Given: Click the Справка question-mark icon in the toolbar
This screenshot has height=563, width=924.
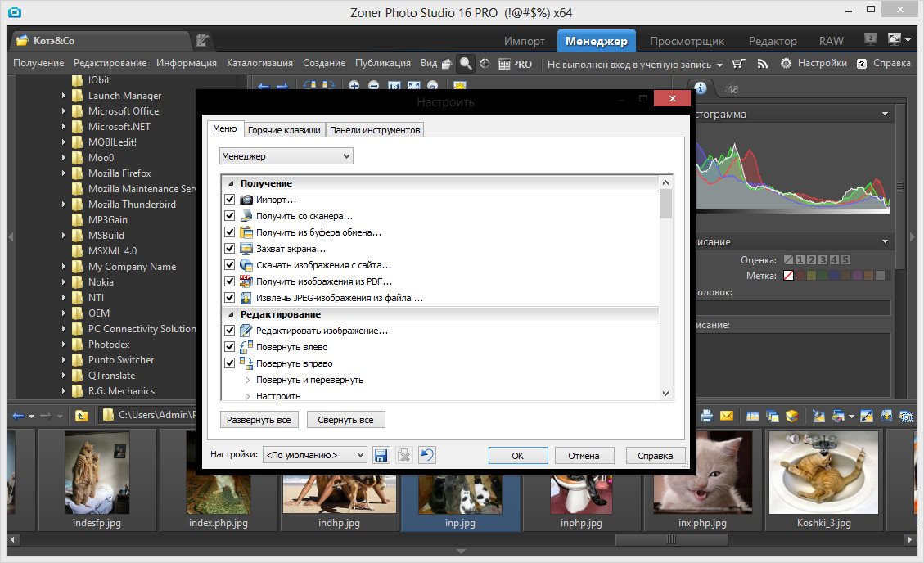Looking at the screenshot, I should [x=862, y=64].
